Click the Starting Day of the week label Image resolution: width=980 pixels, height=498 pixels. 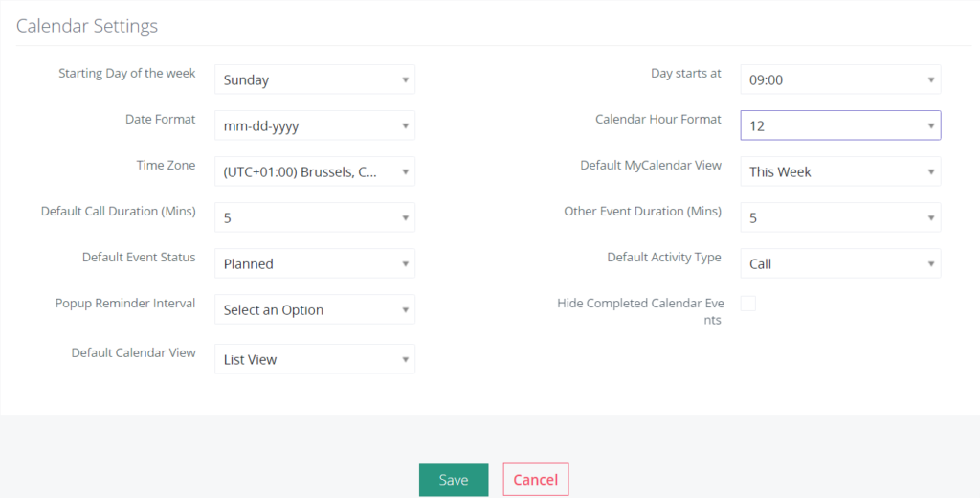(x=127, y=73)
